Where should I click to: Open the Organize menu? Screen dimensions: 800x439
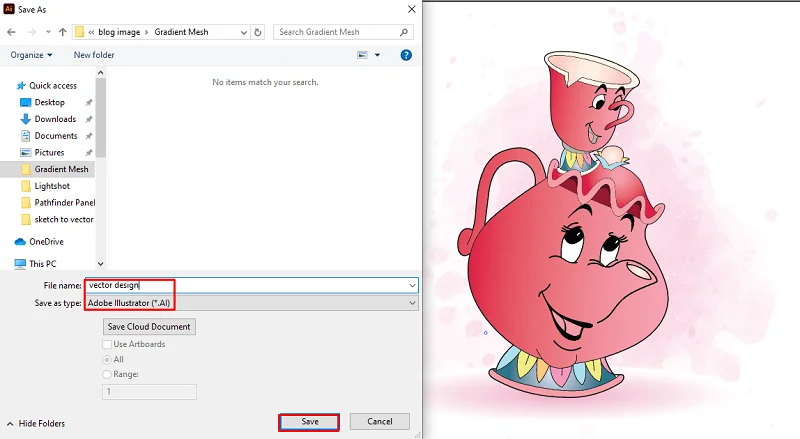pyautogui.click(x=31, y=55)
